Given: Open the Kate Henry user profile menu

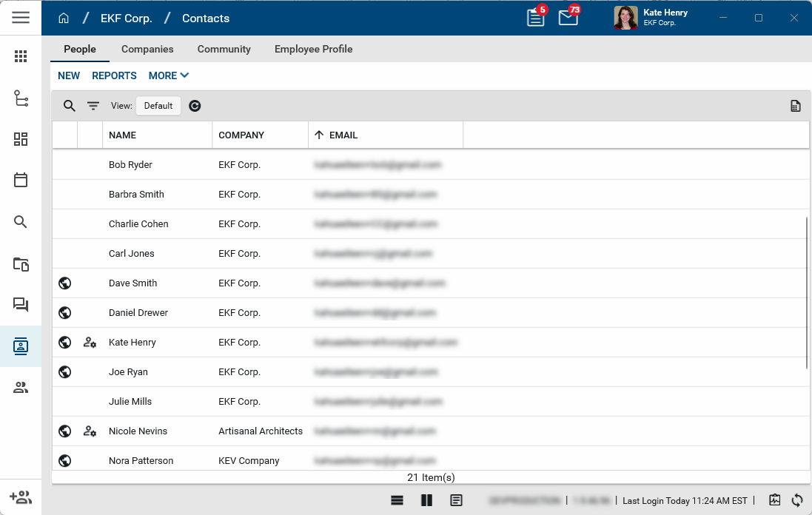Looking at the screenshot, I should [x=651, y=18].
